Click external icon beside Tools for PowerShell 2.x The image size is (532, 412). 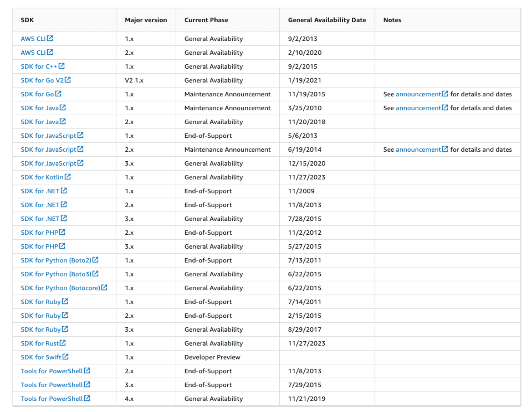pos(87,370)
